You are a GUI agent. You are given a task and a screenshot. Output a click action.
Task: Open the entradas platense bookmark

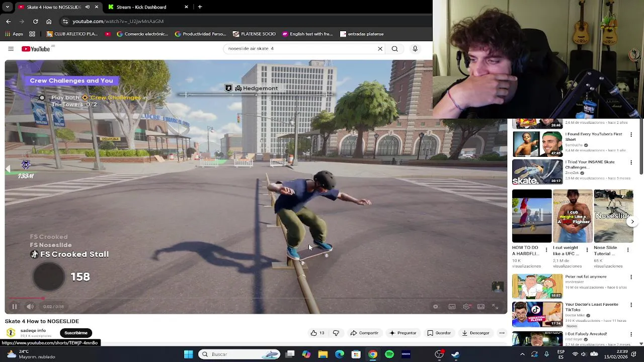pos(362,34)
